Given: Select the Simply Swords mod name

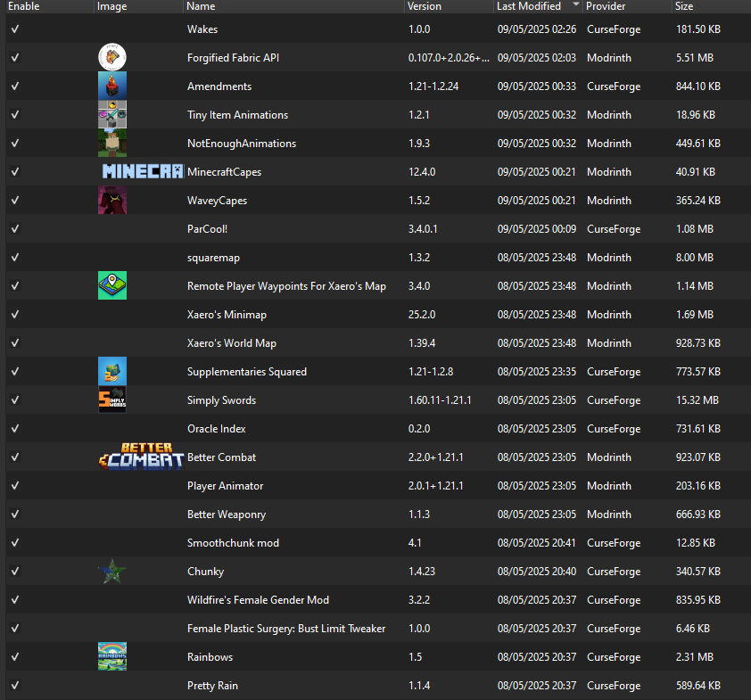Looking at the screenshot, I should click(x=222, y=400).
